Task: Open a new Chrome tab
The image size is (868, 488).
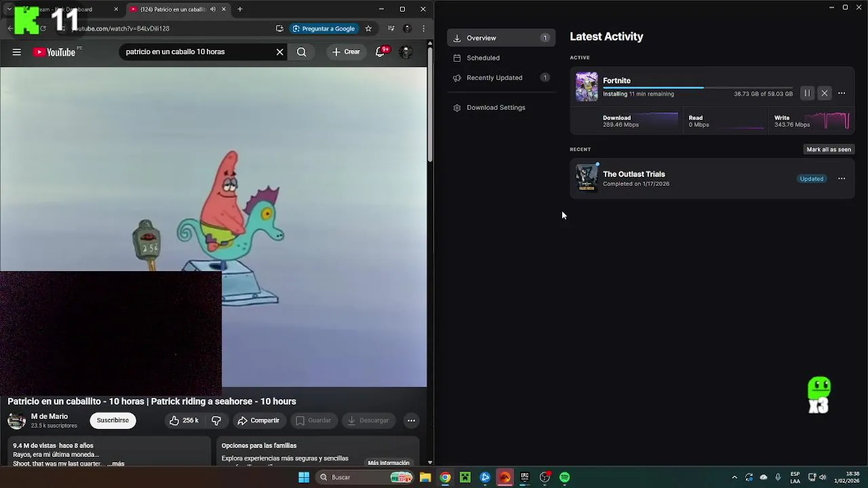Action: [x=239, y=9]
